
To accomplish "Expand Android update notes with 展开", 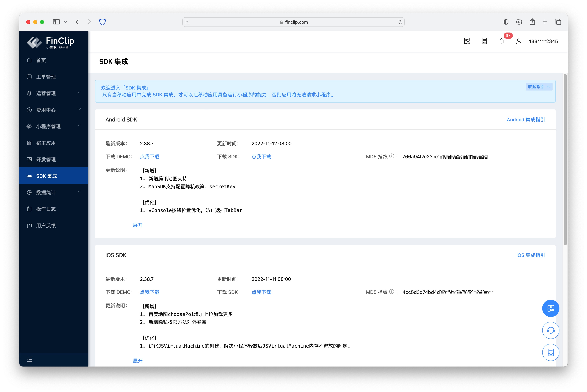I will pyautogui.click(x=138, y=225).
